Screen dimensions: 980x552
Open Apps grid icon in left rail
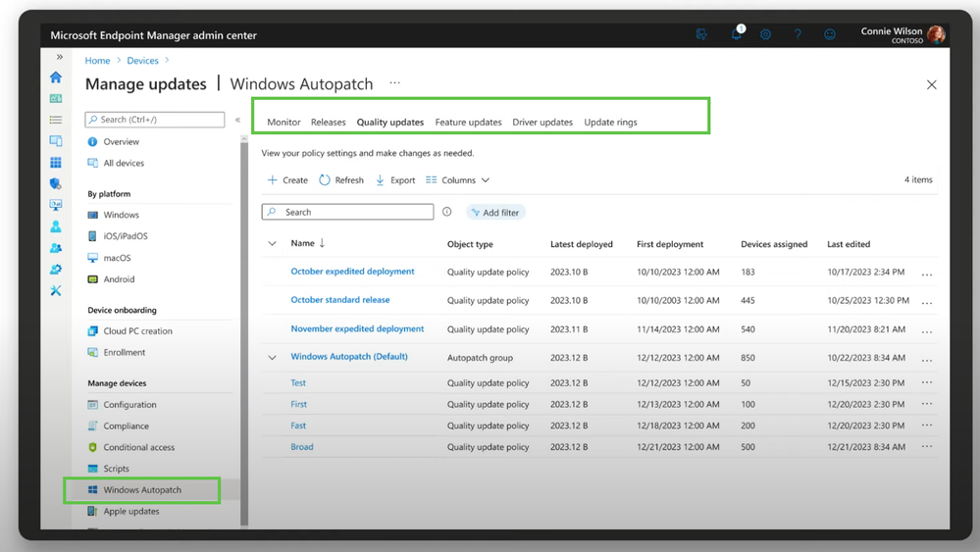tap(56, 163)
